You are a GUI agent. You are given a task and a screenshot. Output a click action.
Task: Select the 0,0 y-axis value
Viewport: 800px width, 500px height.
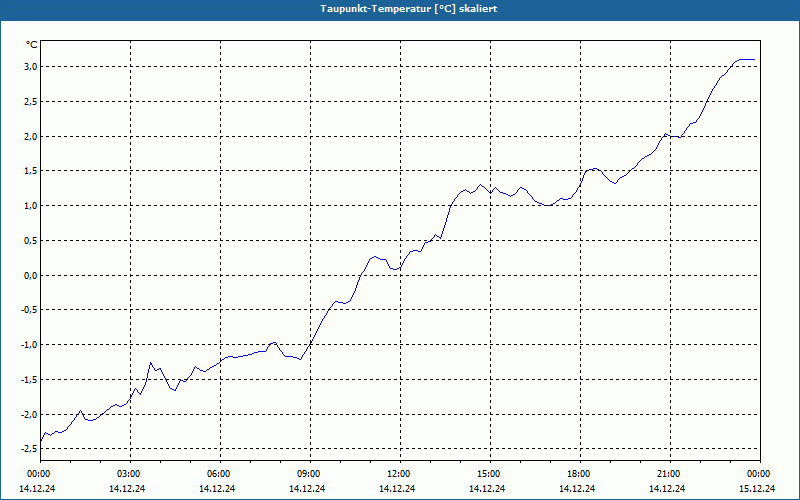tap(31, 276)
